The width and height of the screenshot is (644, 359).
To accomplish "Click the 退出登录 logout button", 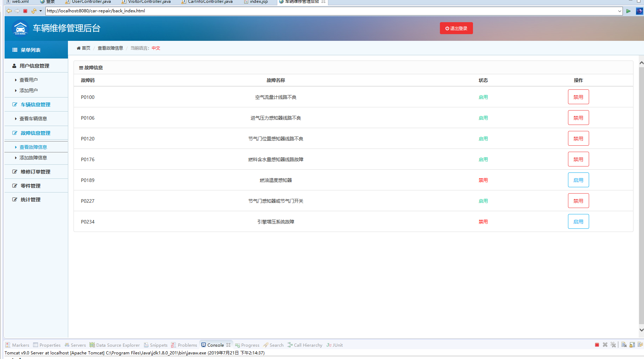I will coord(456,28).
